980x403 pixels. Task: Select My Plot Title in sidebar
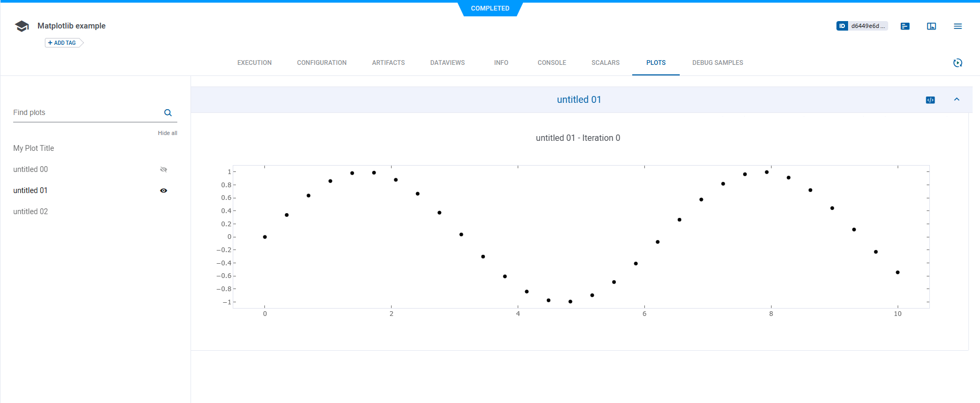pyautogui.click(x=34, y=148)
